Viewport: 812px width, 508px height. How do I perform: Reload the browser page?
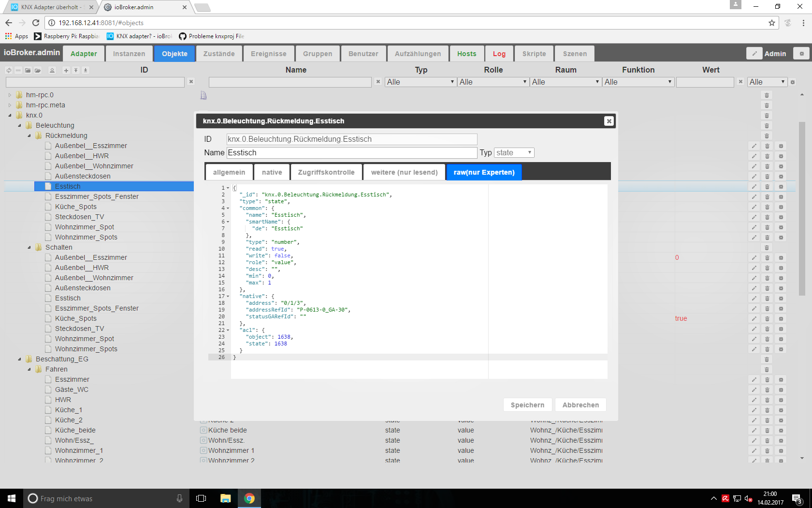click(36, 23)
